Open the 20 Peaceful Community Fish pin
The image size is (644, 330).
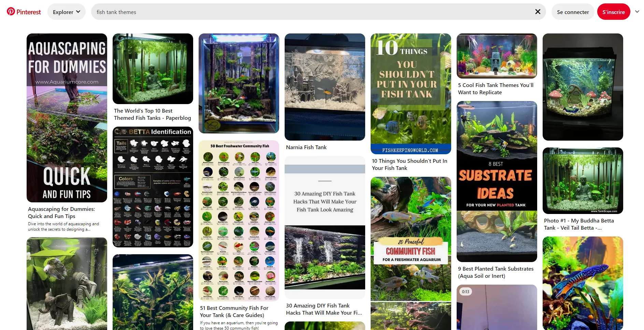tap(411, 253)
